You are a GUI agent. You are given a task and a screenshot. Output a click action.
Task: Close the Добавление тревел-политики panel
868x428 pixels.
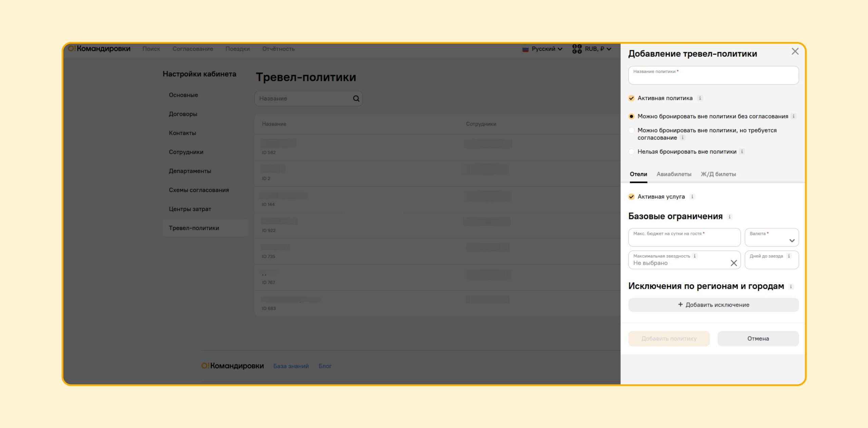pos(795,52)
